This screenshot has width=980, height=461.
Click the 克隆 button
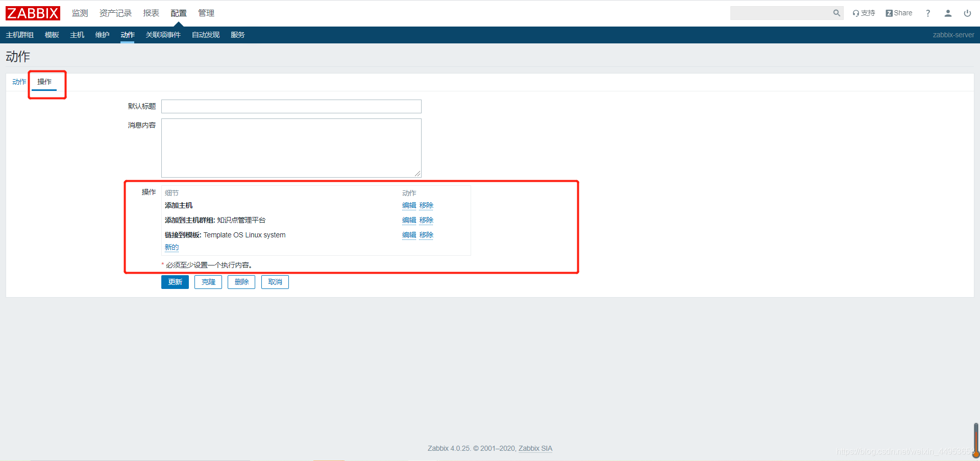(208, 282)
